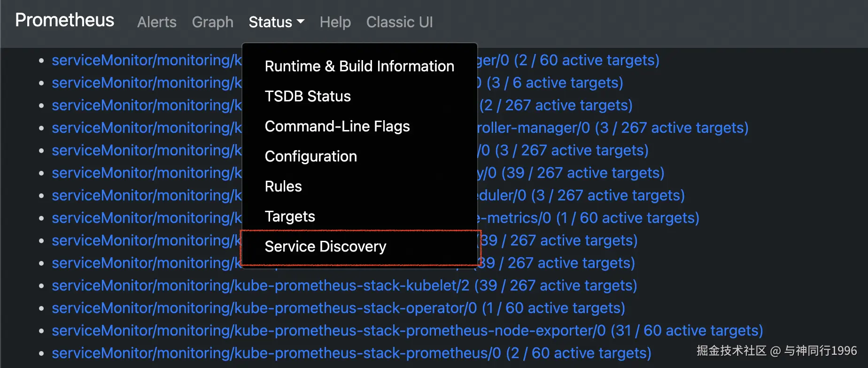The width and height of the screenshot is (868, 368).
Task: Click serviceMonitor link ending in -metrics/0
Action: click(587, 218)
